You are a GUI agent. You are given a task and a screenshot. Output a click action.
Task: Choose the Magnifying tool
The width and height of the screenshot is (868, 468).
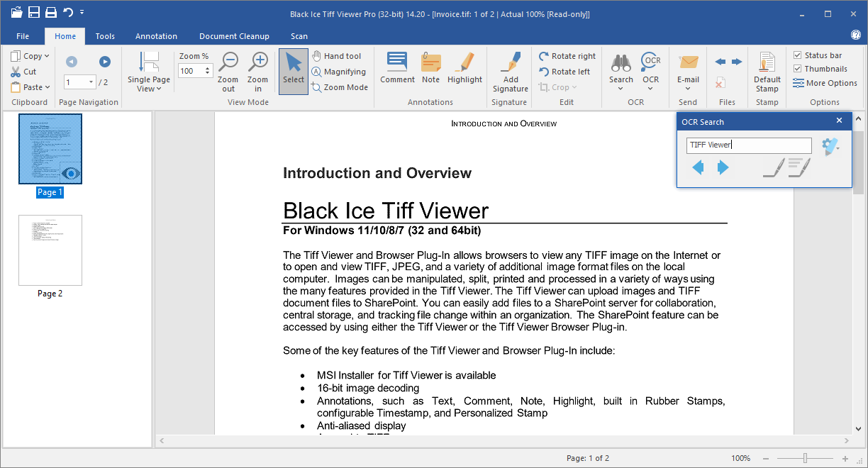339,72
